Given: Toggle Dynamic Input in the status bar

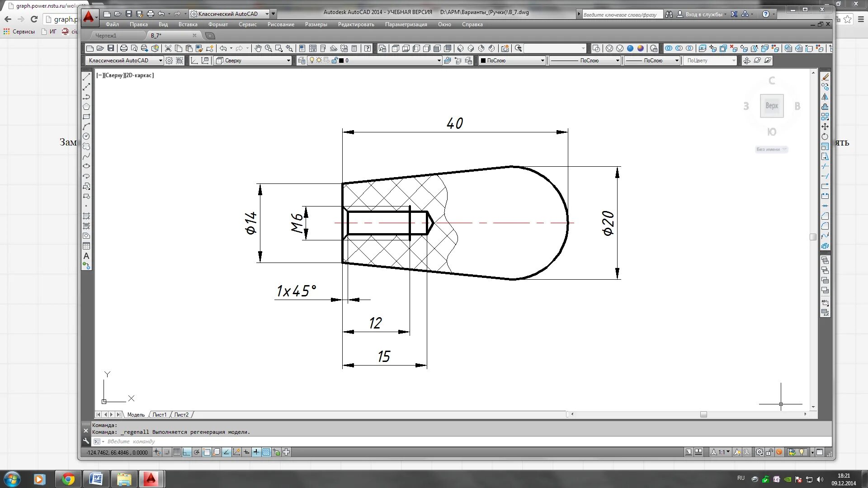Looking at the screenshot, I should (x=246, y=452).
